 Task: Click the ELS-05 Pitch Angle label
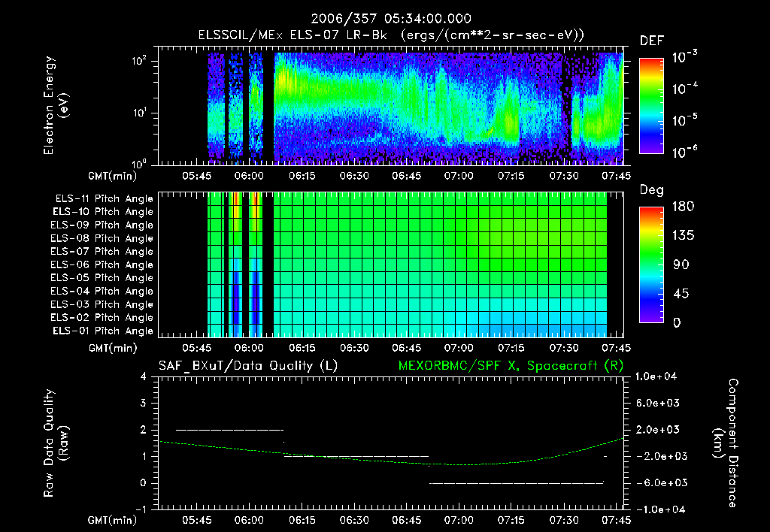pyautogui.click(x=102, y=278)
